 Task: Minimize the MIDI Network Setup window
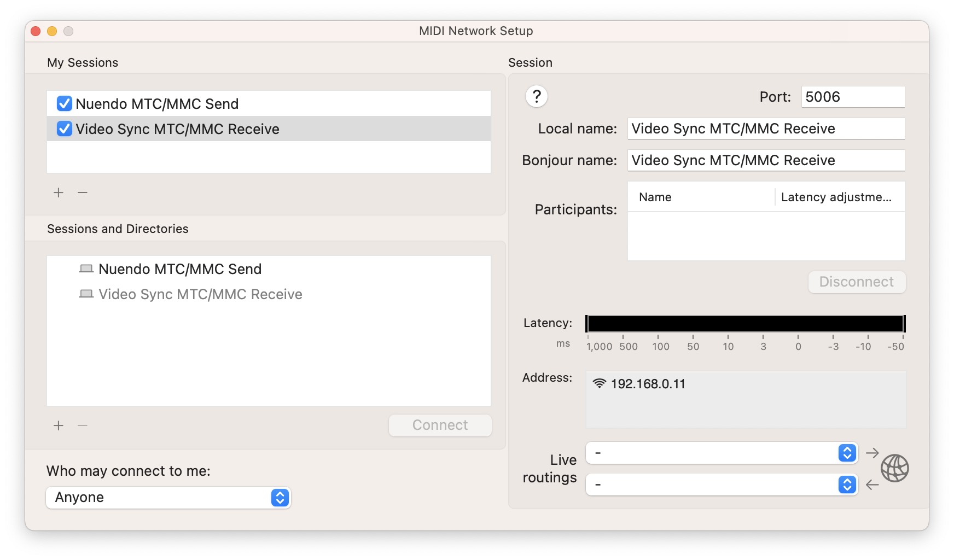[52, 31]
